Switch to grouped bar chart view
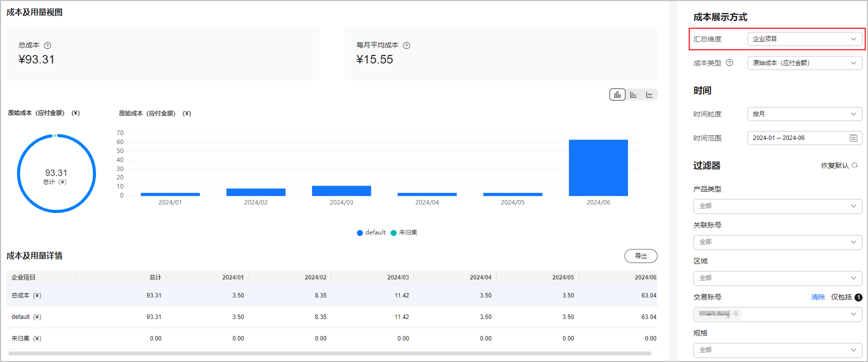868x362 pixels. (x=633, y=94)
